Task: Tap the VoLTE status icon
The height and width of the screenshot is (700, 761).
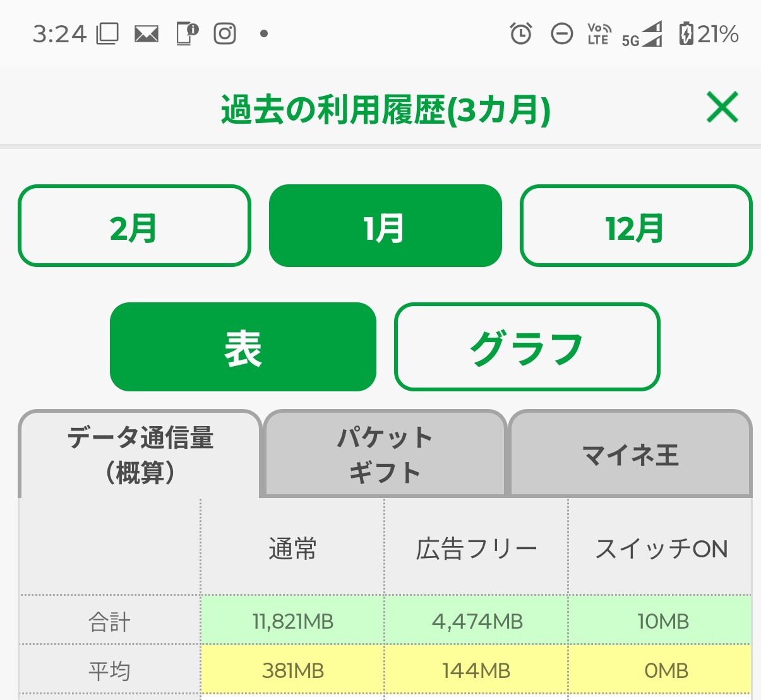Action: pyautogui.click(x=599, y=33)
